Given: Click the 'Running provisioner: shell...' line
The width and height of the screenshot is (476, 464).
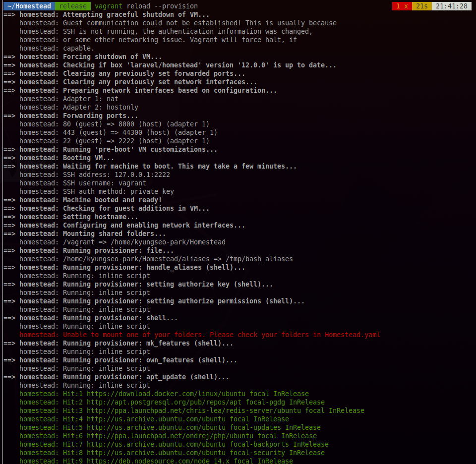Looking at the screenshot, I should (90, 318).
